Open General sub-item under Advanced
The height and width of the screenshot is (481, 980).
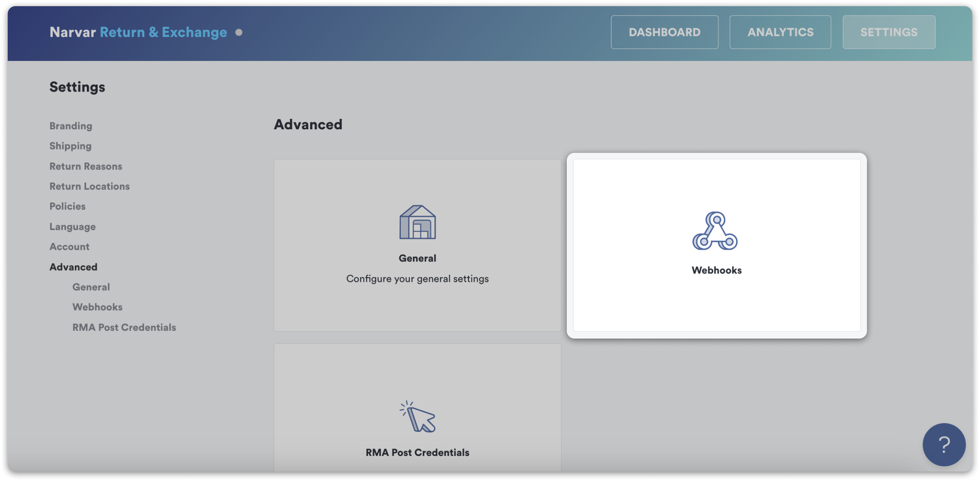(91, 287)
